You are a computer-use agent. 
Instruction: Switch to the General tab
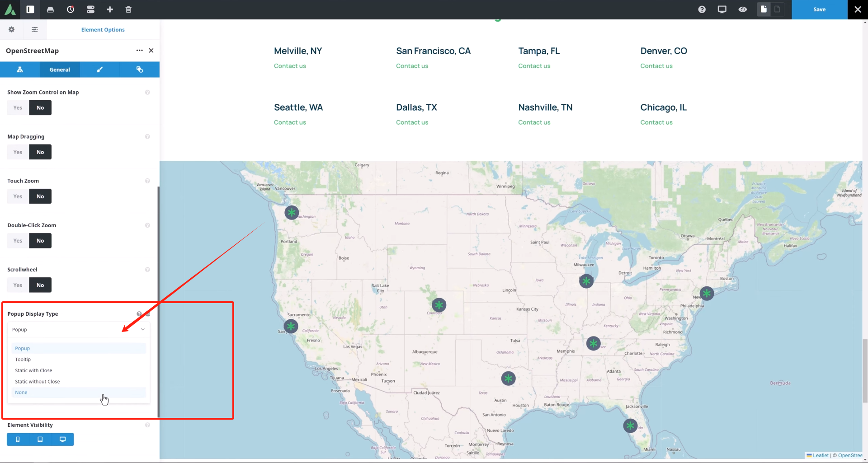60,70
